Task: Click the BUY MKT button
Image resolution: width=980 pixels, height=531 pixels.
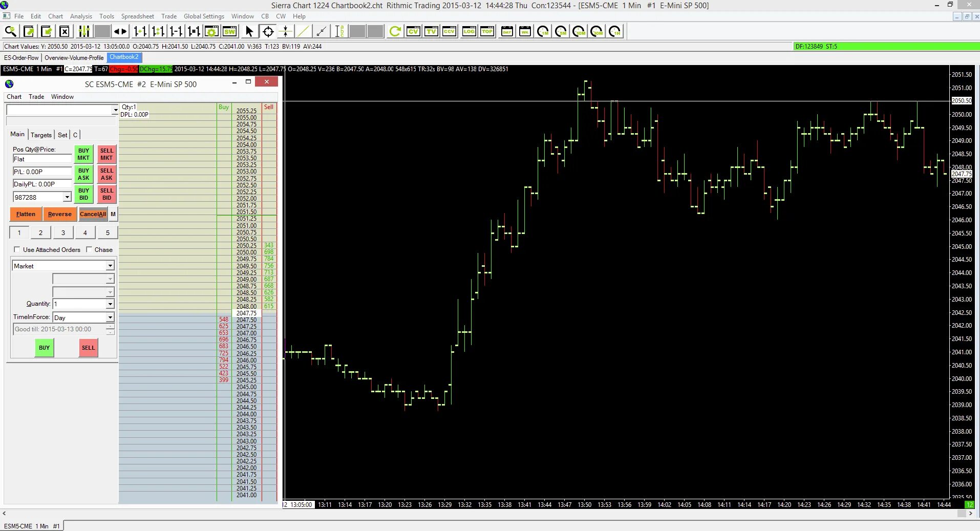Action: (83, 154)
